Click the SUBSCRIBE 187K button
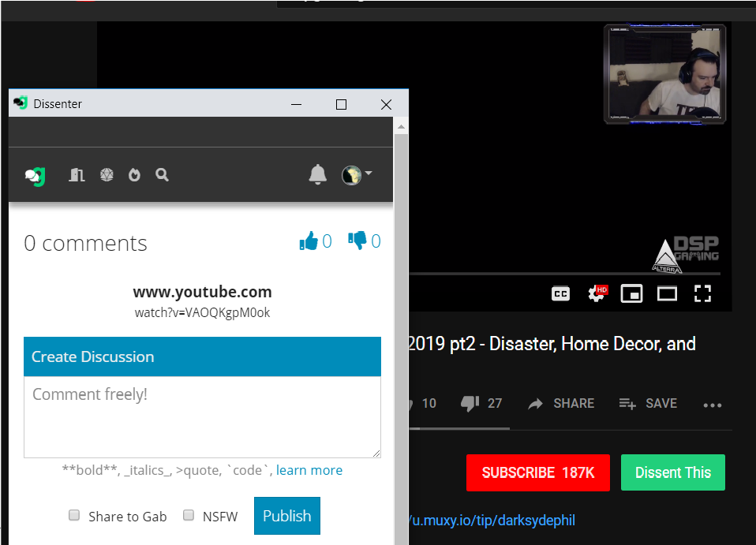The height and width of the screenshot is (545, 756). [538, 472]
